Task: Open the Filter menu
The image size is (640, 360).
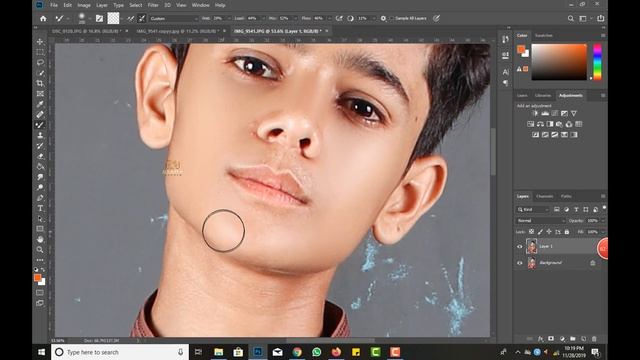Action: [153, 5]
